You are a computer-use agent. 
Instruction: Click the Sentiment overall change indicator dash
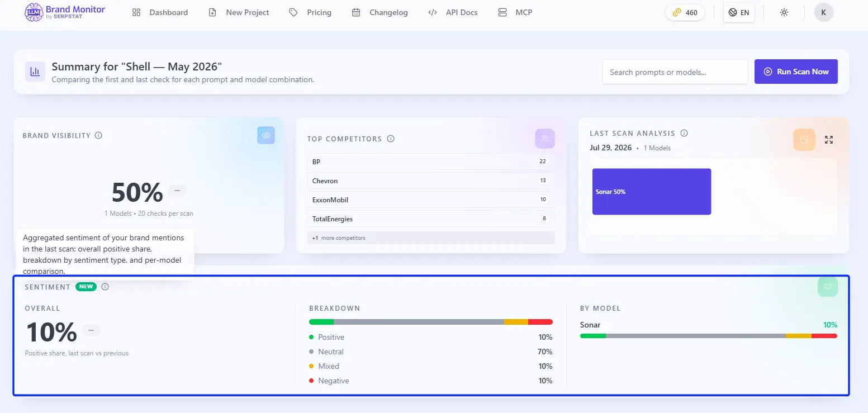pyautogui.click(x=91, y=330)
